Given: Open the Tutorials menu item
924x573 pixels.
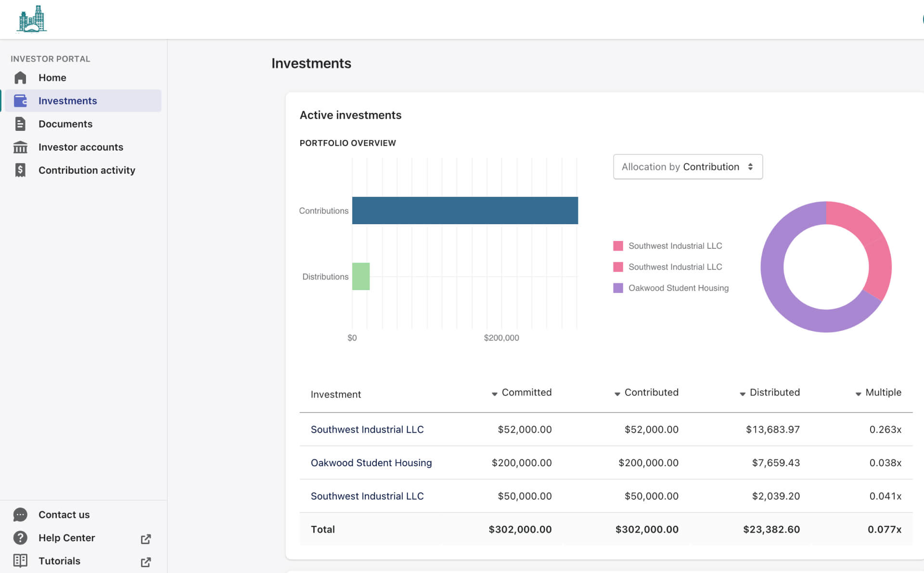Looking at the screenshot, I should click(59, 561).
